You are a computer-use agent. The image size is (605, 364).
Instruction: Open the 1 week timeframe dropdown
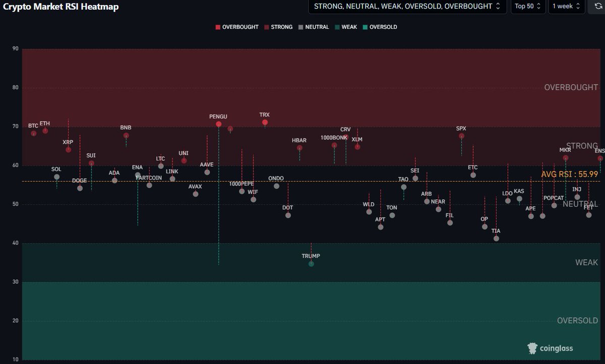click(x=567, y=7)
